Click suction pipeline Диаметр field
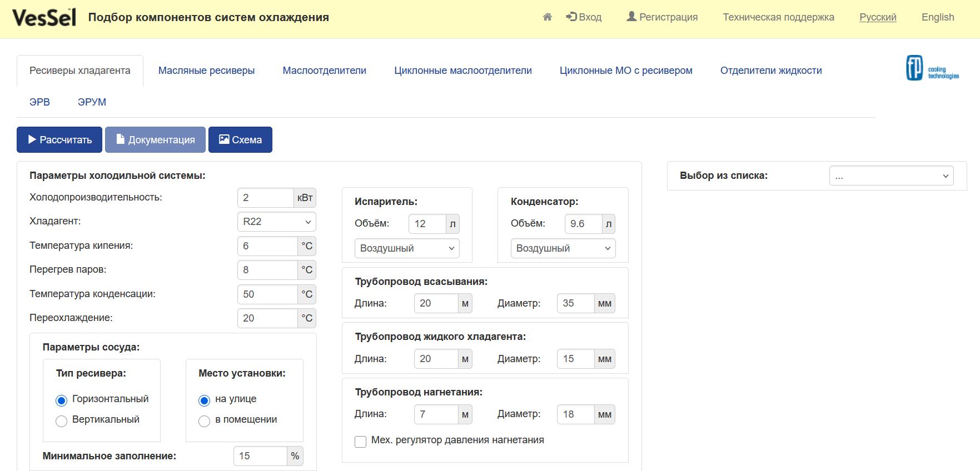 coord(575,303)
